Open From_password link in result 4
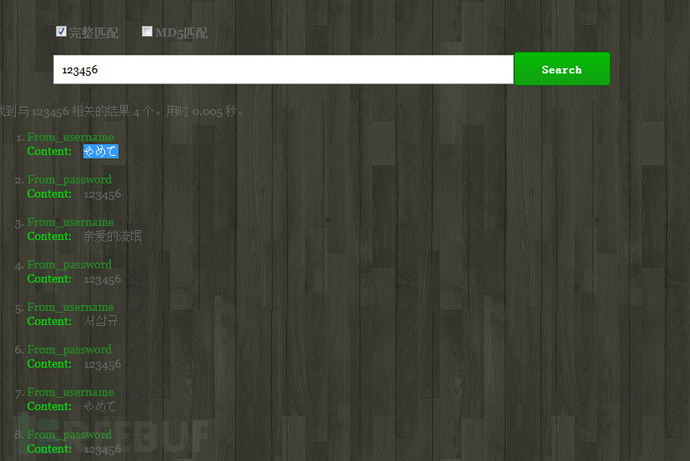The width and height of the screenshot is (690, 461). pos(70,264)
